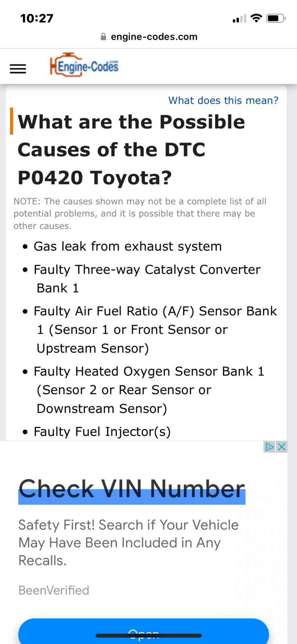Open the 'What does this mean?' link
This screenshot has height=644, width=297.
click(223, 100)
